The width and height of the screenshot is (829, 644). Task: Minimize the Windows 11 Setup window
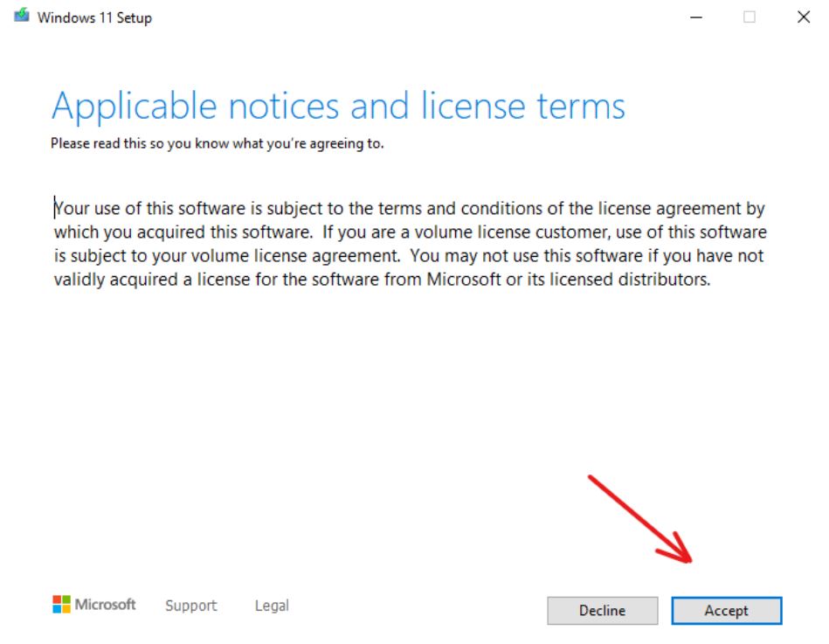[696, 17]
